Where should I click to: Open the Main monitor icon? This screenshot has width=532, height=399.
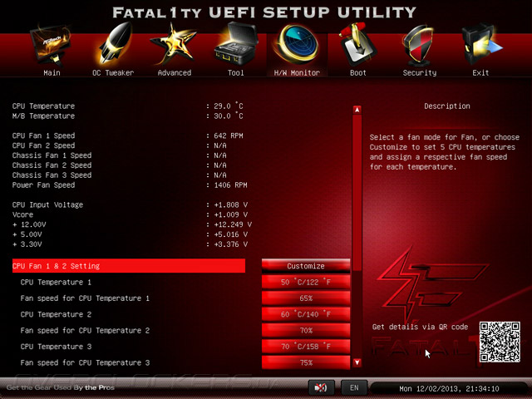click(x=50, y=46)
